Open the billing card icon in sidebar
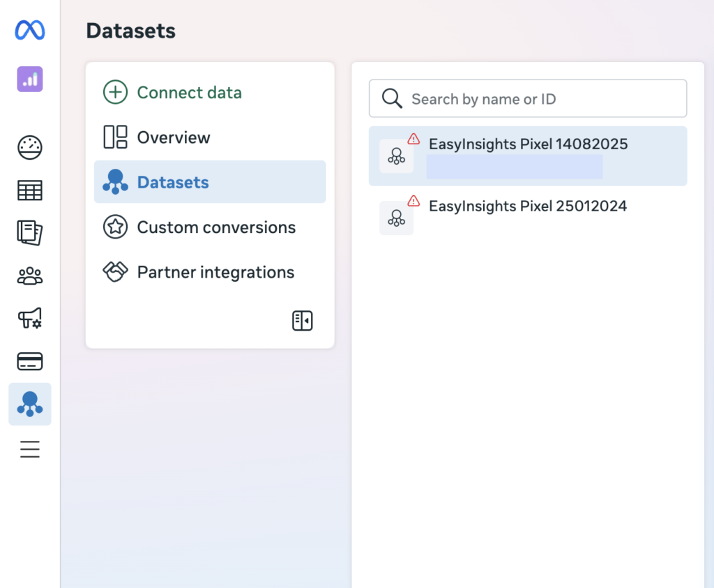 pyautogui.click(x=29, y=361)
